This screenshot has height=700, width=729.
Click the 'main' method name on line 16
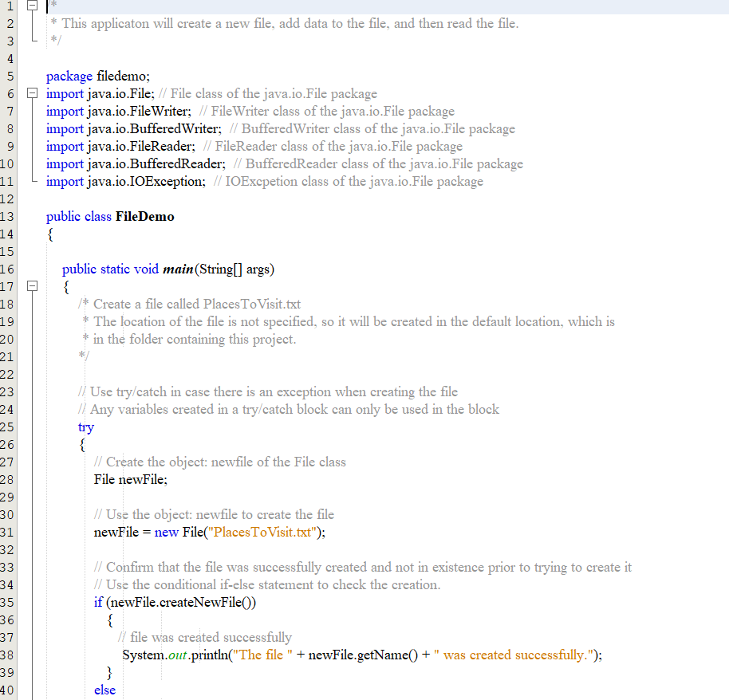point(178,269)
